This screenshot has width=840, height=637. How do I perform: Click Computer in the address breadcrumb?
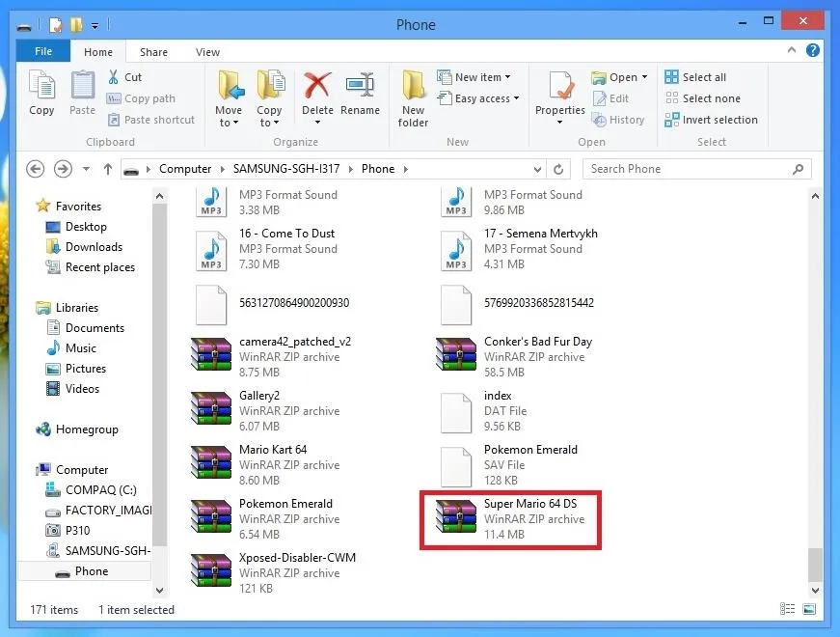pos(185,169)
